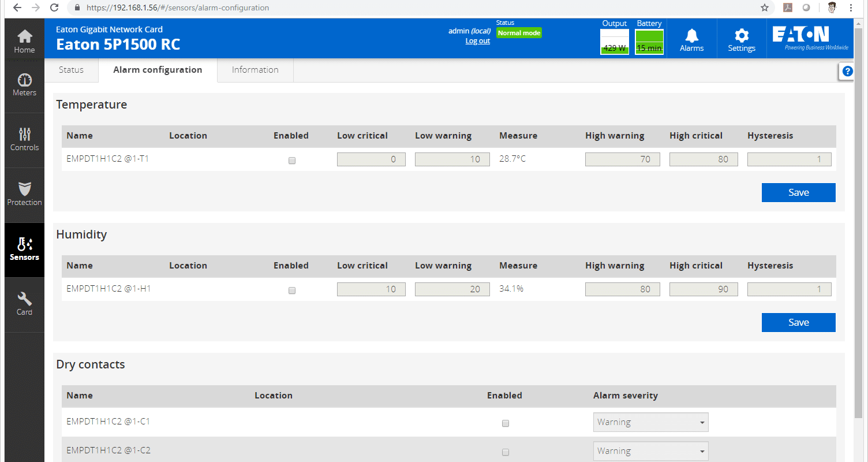Enable humidity sensor EMPDT1H1C2 @1-H1 checkbox

pyautogui.click(x=291, y=290)
